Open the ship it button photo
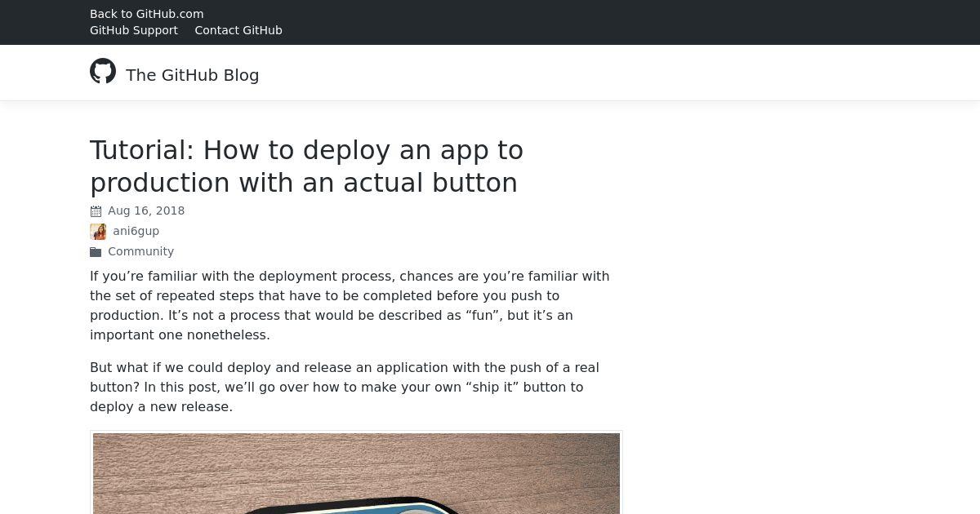Image resolution: width=980 pixels, height=514 pixels. (356, 473)
